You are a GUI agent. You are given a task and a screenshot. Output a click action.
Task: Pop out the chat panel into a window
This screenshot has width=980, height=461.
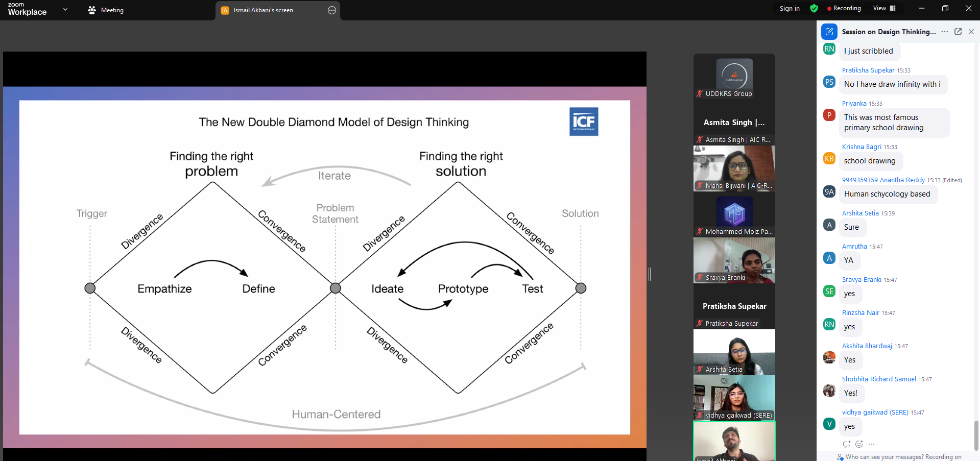tap(958, 32)
